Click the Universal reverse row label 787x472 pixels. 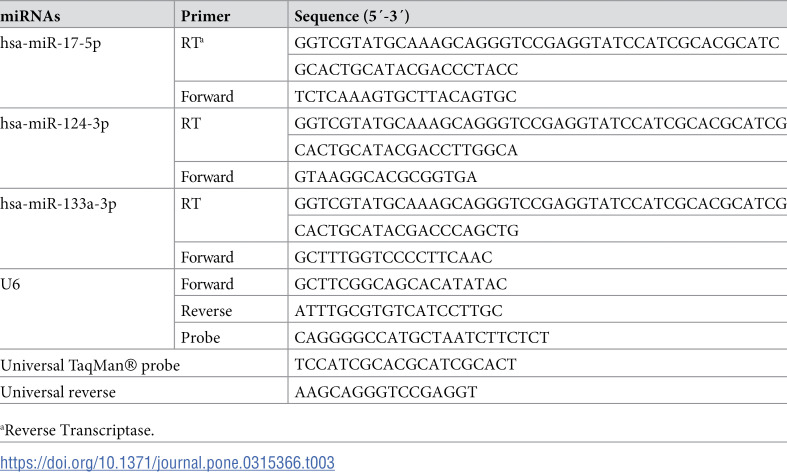click(58, 392)
